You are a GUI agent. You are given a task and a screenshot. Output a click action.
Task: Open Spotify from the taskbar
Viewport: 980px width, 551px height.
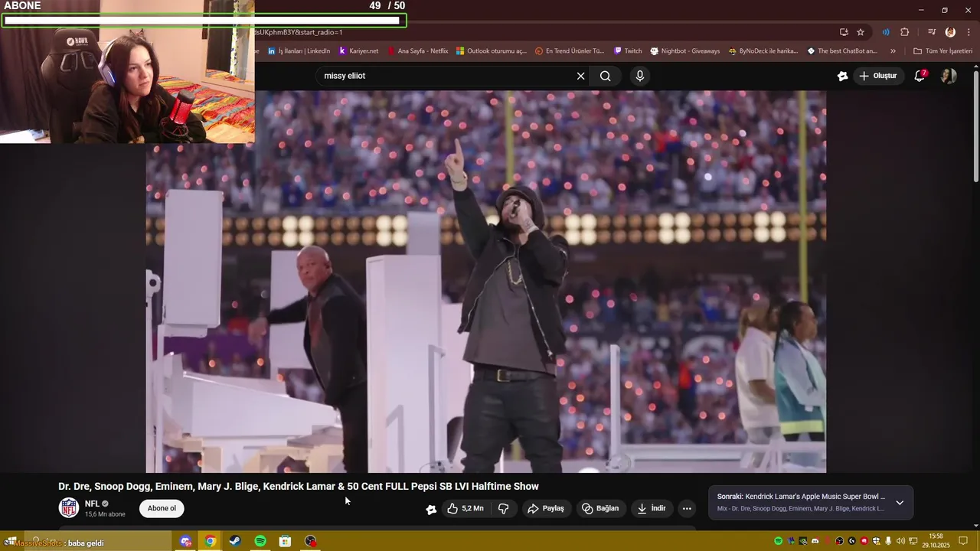(x=260, y=541)
